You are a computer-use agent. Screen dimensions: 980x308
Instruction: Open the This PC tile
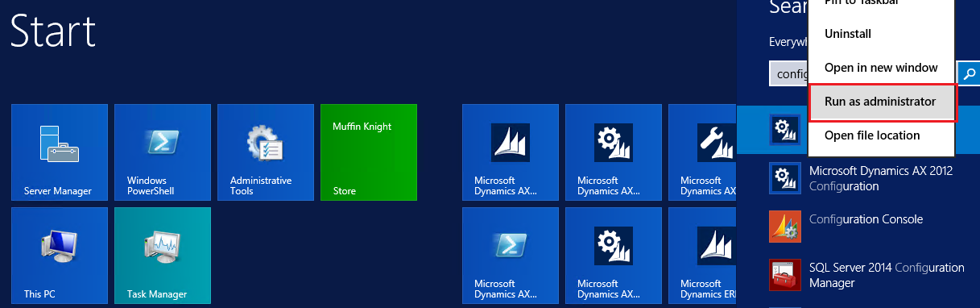click(60, 256)
